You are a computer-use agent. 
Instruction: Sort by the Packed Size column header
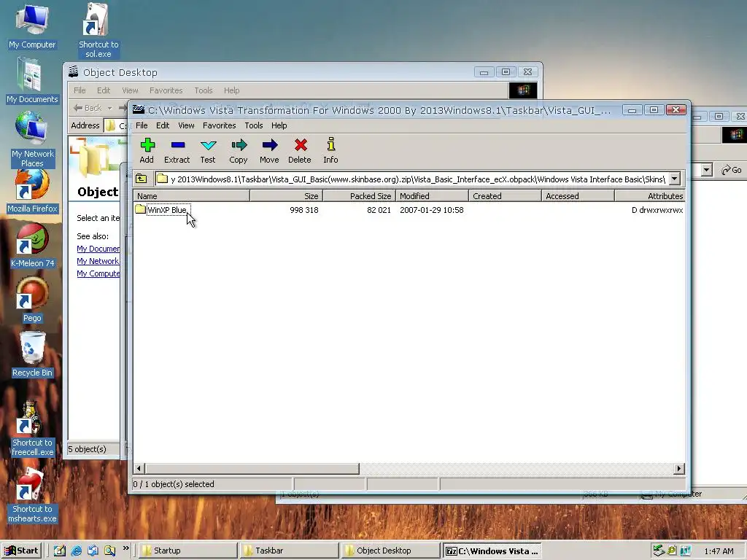click(x=359, y=195)
